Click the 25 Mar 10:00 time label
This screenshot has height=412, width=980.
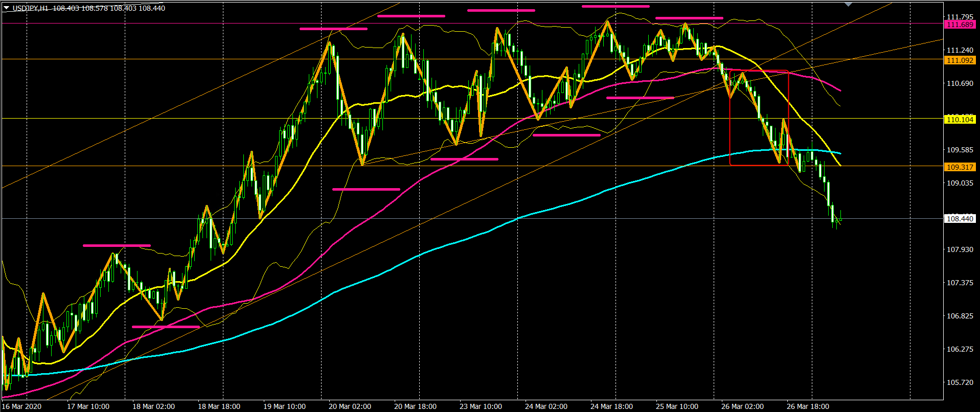pos(677,406)
